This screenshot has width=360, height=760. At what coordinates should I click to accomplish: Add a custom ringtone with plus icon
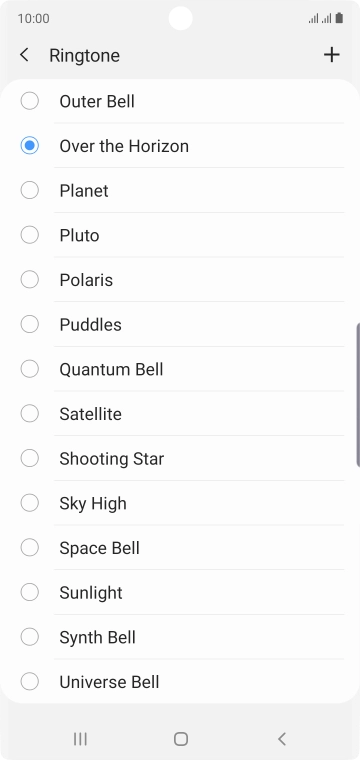[x=331, y=55]
